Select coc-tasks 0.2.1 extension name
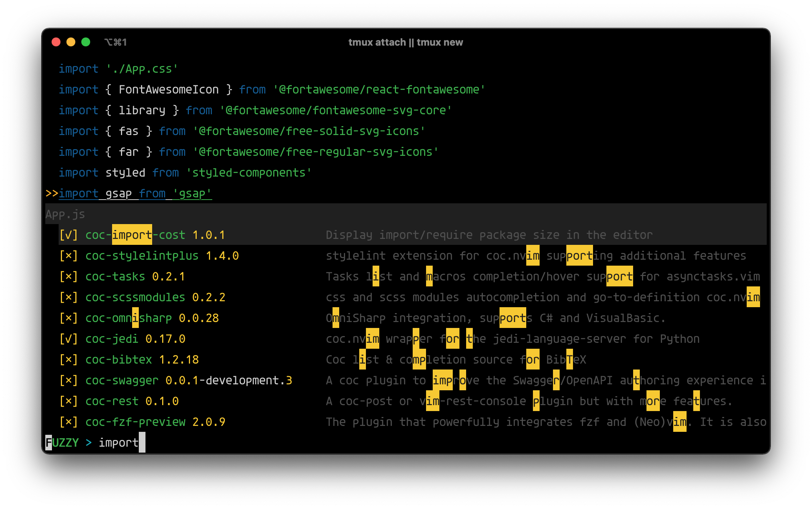812x509 pixels. point(135,276)
